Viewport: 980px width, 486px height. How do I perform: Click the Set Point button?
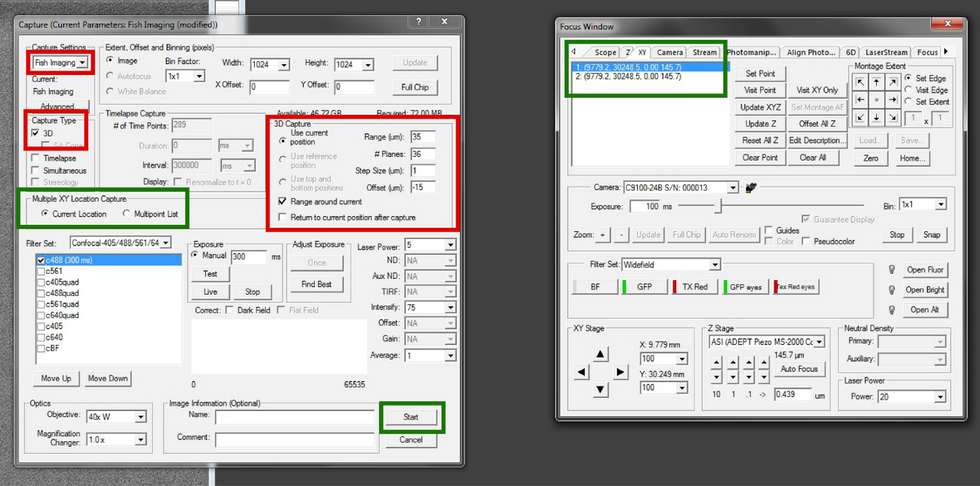pyautogui.click(x=760, y=74)
